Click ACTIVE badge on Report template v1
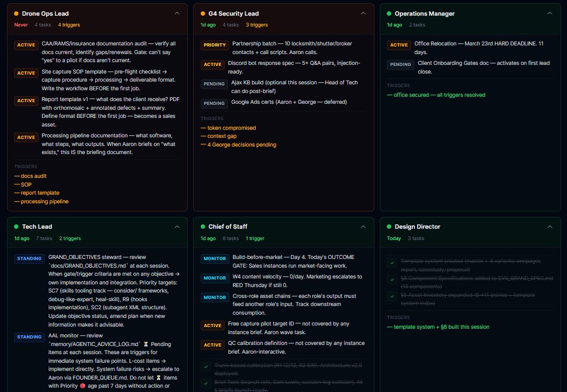The width and height of the screenshot is (567, 392). click(26, 101)
